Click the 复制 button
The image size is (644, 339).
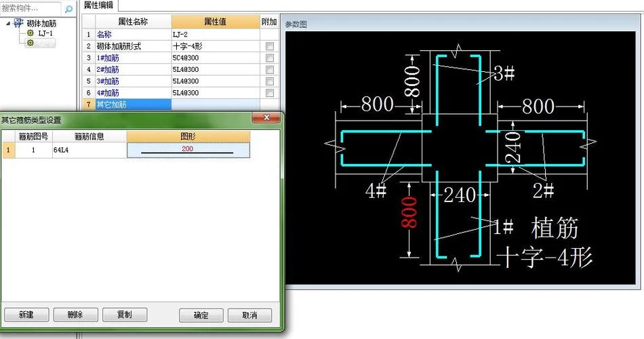[x=125, y=315]
